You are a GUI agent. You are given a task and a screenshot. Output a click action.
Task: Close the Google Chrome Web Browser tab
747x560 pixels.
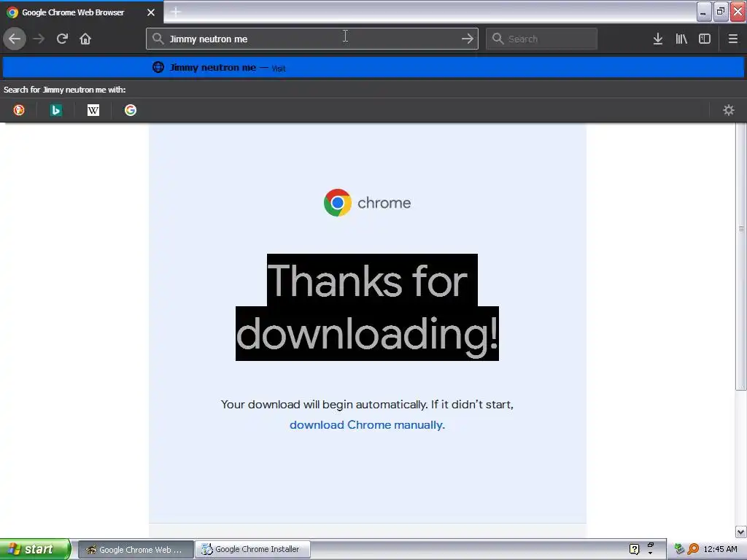[x=150, y=12]
